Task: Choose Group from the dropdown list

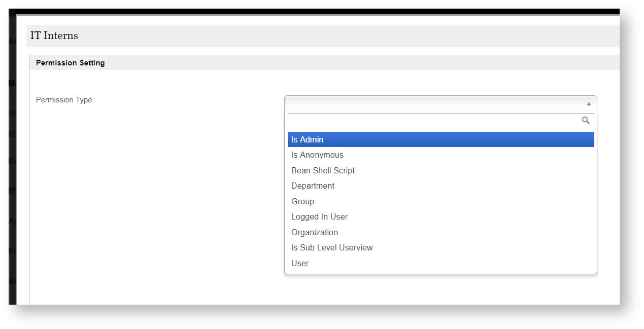Action: pos(302,202)
